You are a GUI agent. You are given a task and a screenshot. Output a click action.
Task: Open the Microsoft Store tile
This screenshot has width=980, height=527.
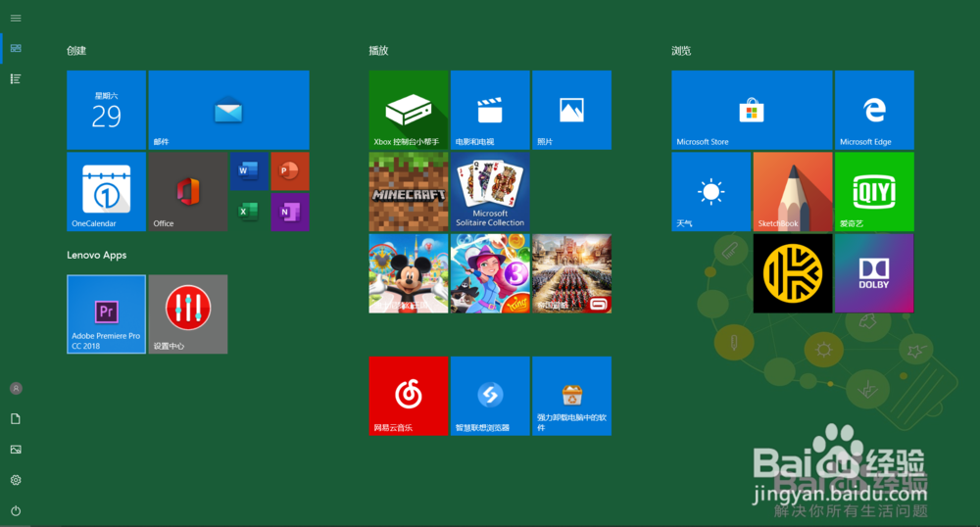pos(752,110)
